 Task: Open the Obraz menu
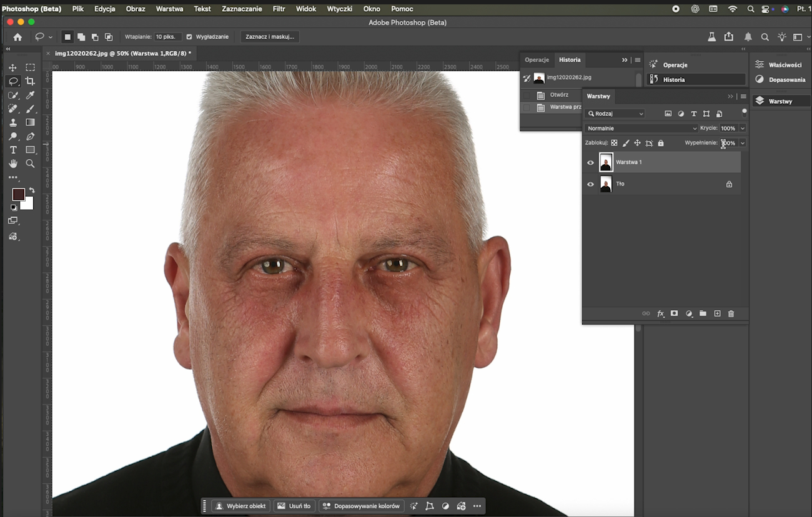point(136,9)
